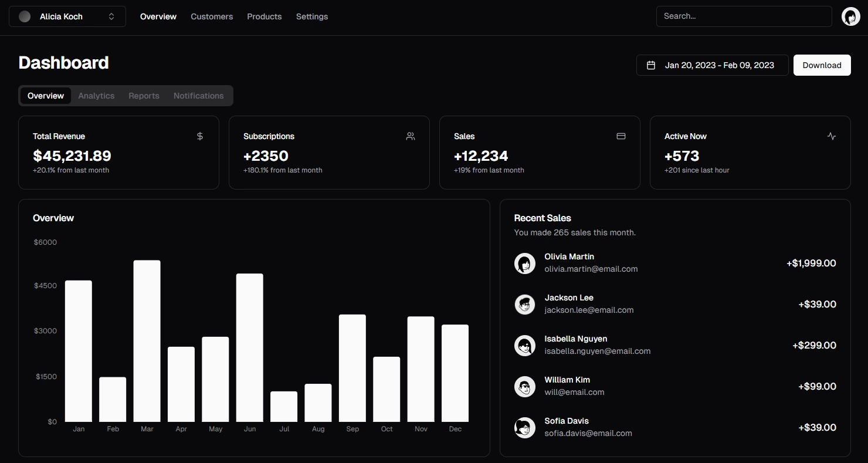Expand the Alicia Koch team switcher
Screen dimensions: 868x463
67,16
